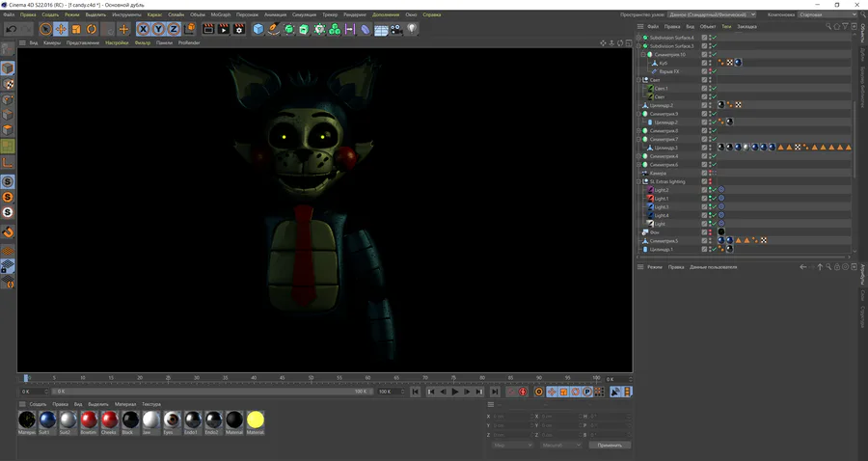The width and height of the screenshot is (868, 461).
Task: Select the Cheeks red material
Action: pyautogui.click(x=110, y=420)
